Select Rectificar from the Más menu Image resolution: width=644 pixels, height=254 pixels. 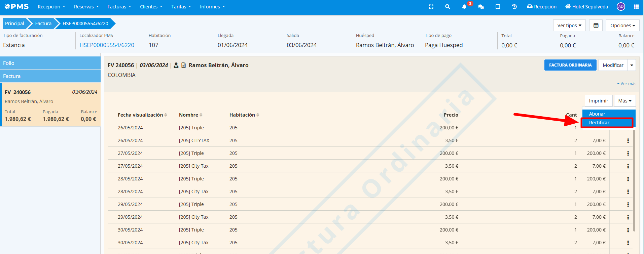599,123
